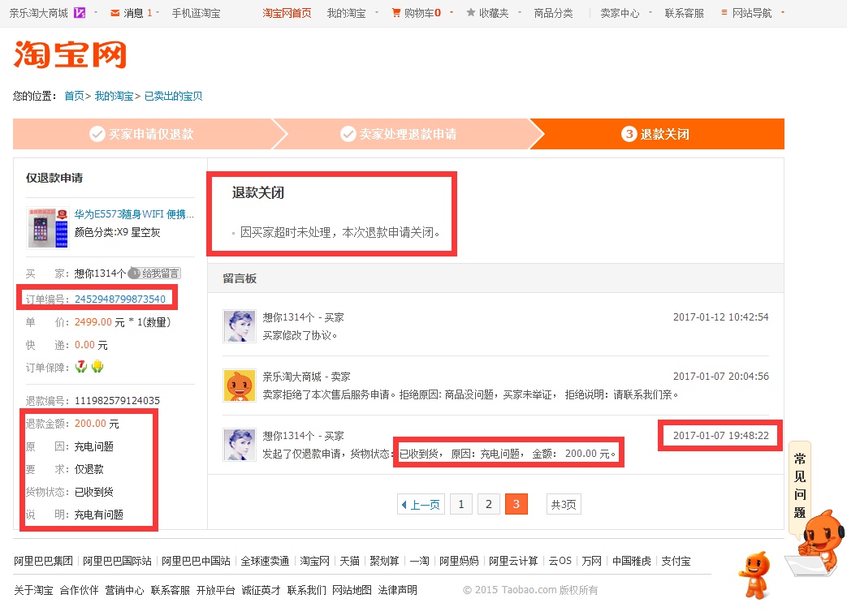This screenshot has height=616, width=847.
Task: Open the message envelope icon
Action: 115,13
